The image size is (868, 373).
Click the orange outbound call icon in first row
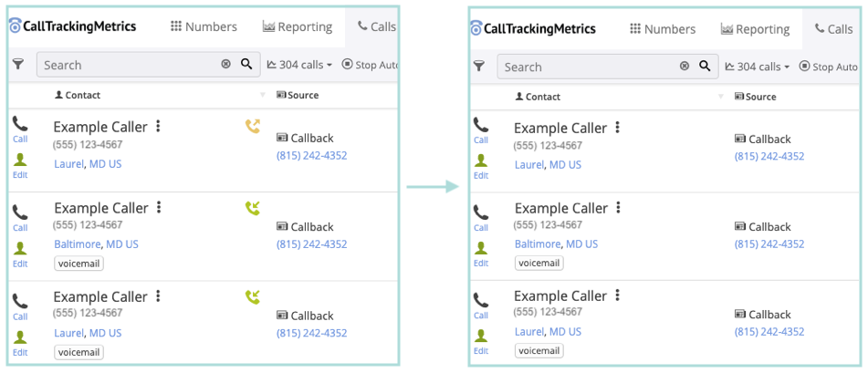point(253,126)
